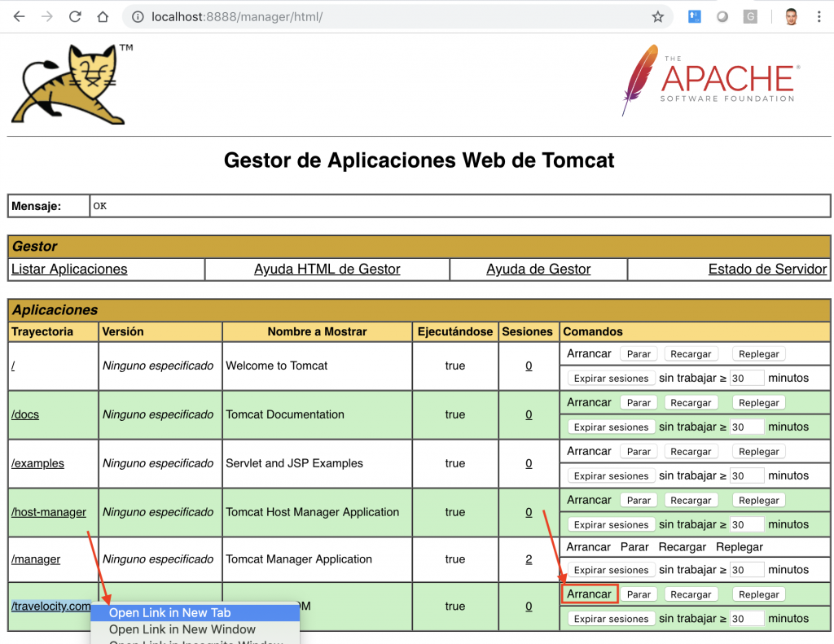Screen dimensions: 834x644
Task: Select Open Link in New Tab
Action: tap(169, 613)
